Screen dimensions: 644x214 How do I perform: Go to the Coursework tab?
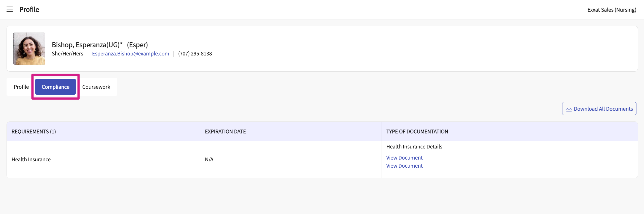[96, 87]
